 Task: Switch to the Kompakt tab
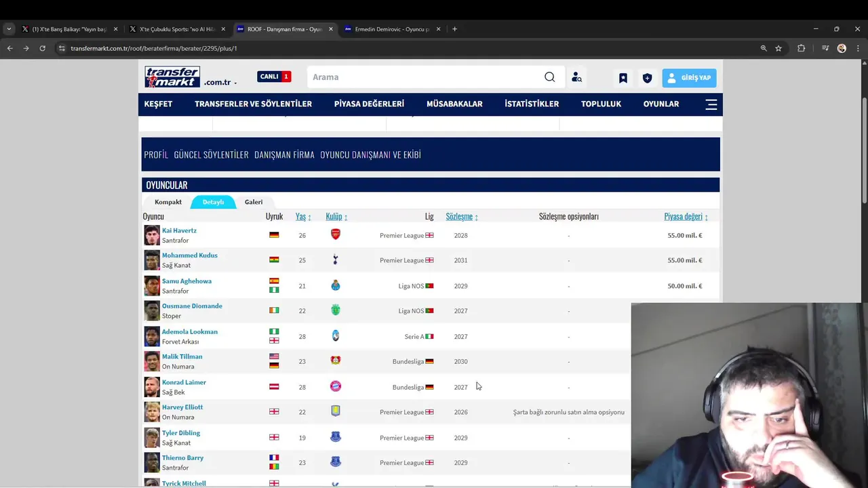168,202
